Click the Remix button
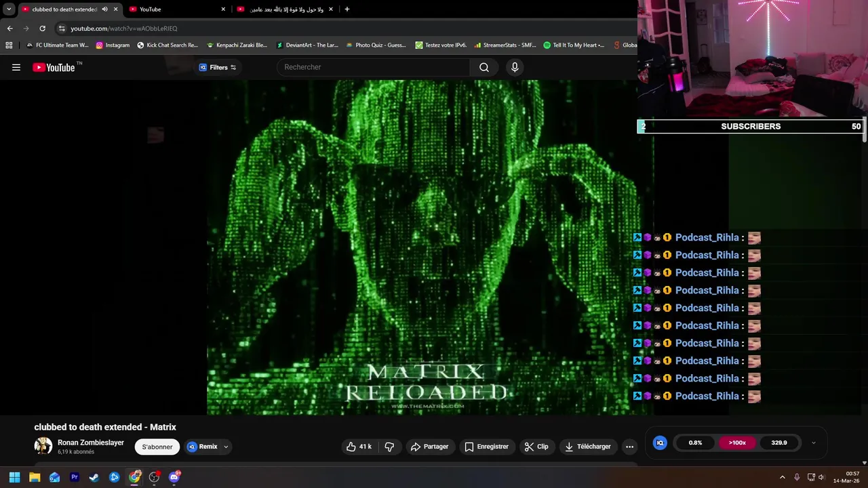The height and width of the screenshot is (488, 868). [x=202, y=447]
